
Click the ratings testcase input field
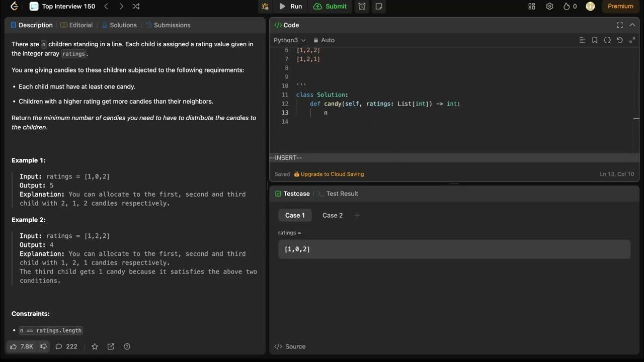click(x=454, y=249)
